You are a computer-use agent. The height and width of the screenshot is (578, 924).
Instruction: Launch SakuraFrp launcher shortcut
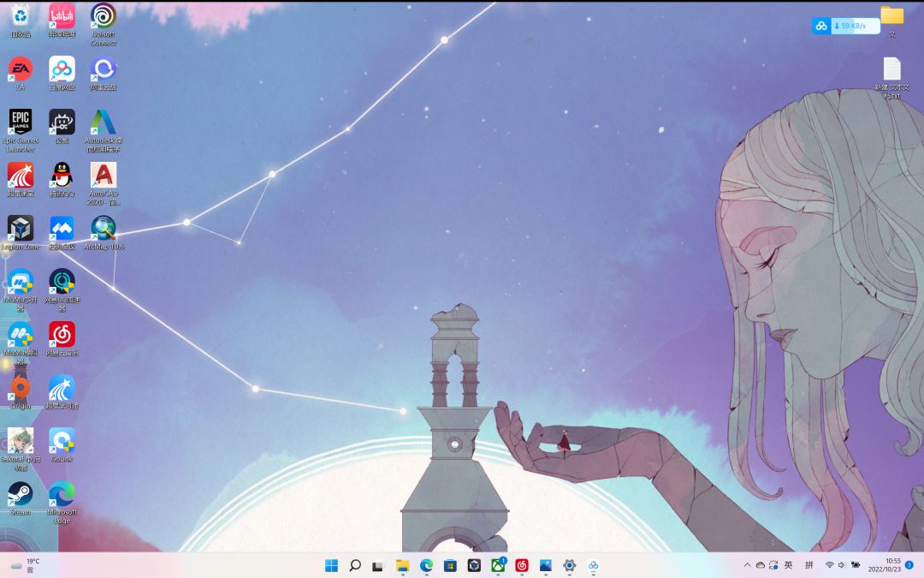[x=21, y=450]
